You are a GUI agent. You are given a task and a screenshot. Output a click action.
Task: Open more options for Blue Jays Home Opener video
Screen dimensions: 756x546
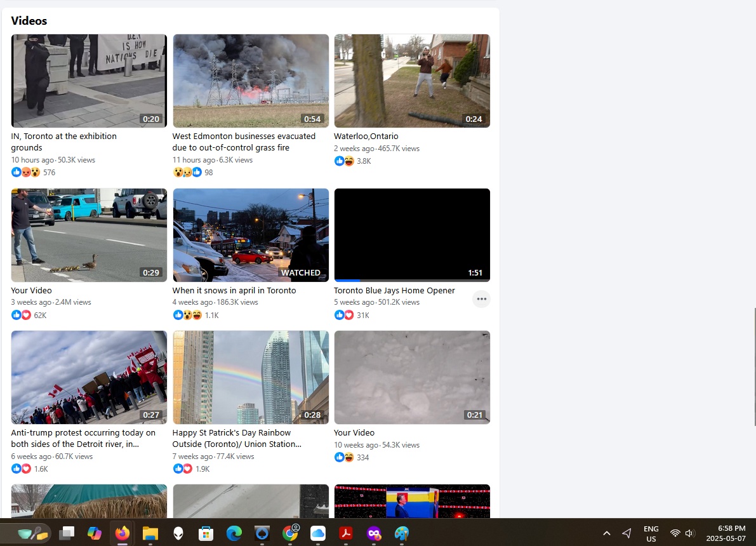coord(481,299)
